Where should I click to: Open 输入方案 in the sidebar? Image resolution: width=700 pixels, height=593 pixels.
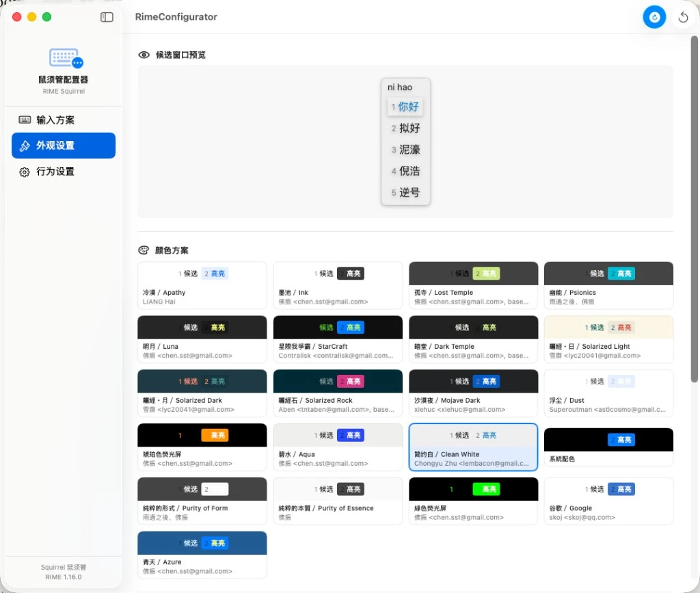coord(64,120)
